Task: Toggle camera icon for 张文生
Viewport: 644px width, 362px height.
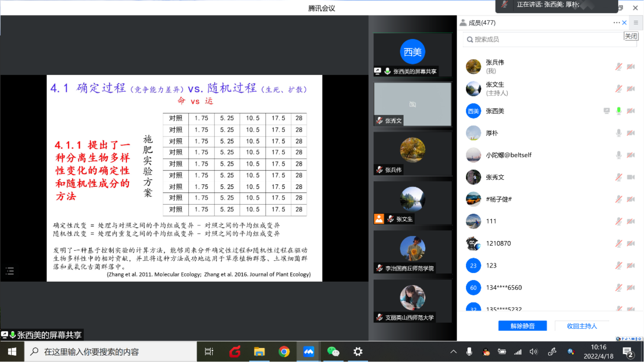Action: [631, 89]
